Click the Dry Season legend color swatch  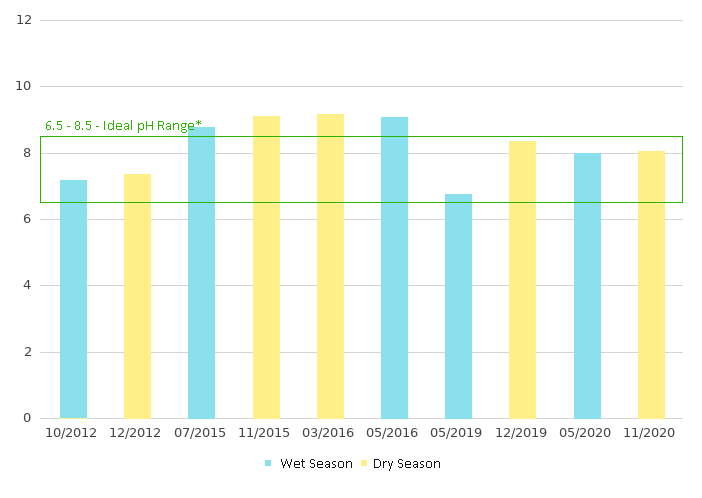364,464
